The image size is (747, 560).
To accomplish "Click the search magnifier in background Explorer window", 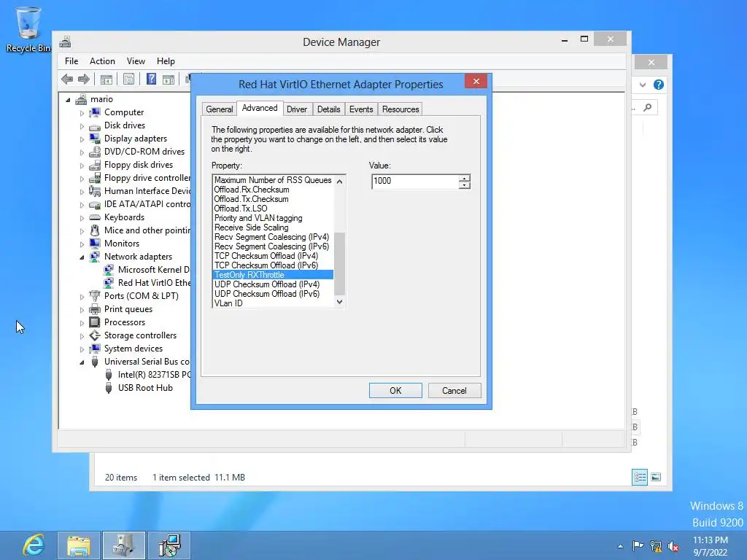I will [x=648, y=108].
